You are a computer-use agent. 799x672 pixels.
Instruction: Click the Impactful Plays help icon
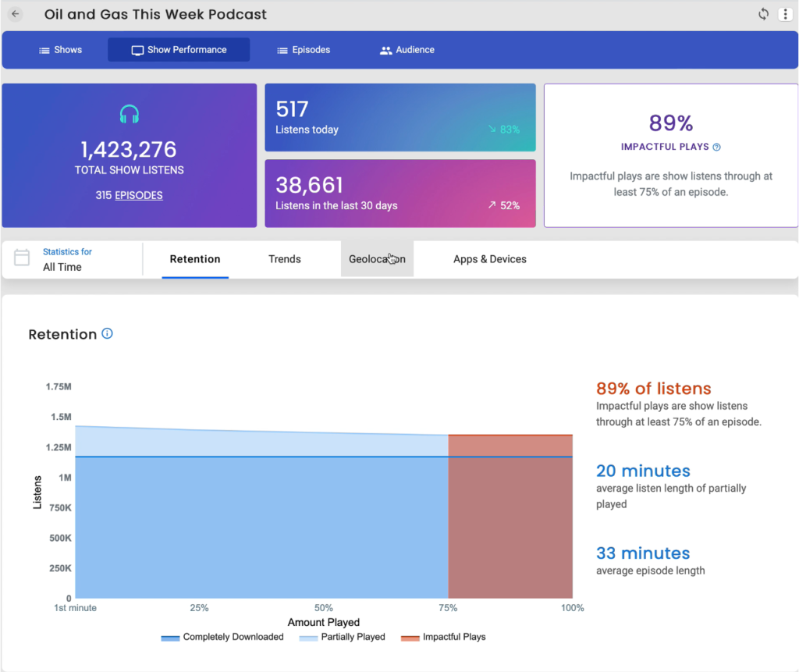(x=717, y=148)
